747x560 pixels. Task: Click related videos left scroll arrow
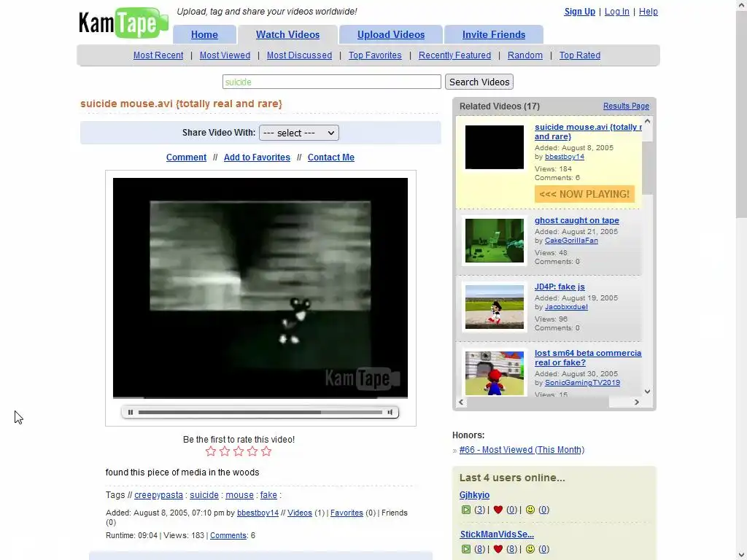[x=461, y=402]
